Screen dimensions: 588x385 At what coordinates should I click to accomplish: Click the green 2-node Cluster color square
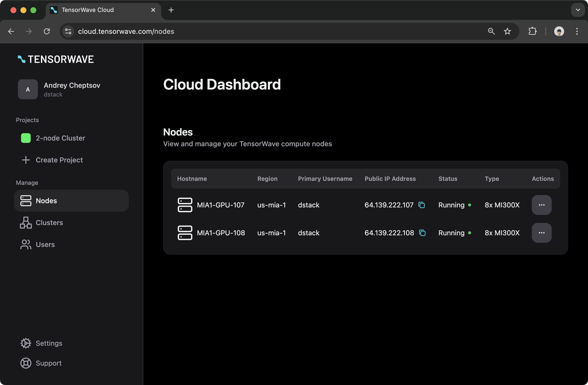tap(26, 138)
